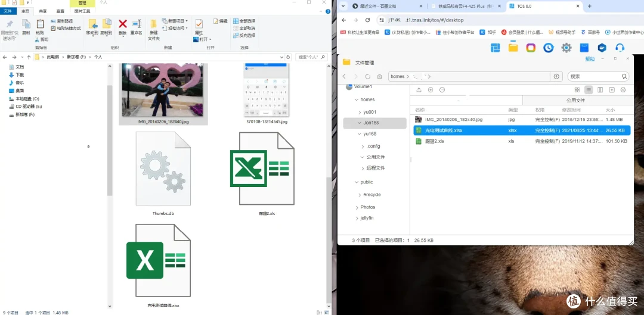This screenshot has width=644, height=315.
Task: Reload the Chrome page
Action: tap(367, 20)
